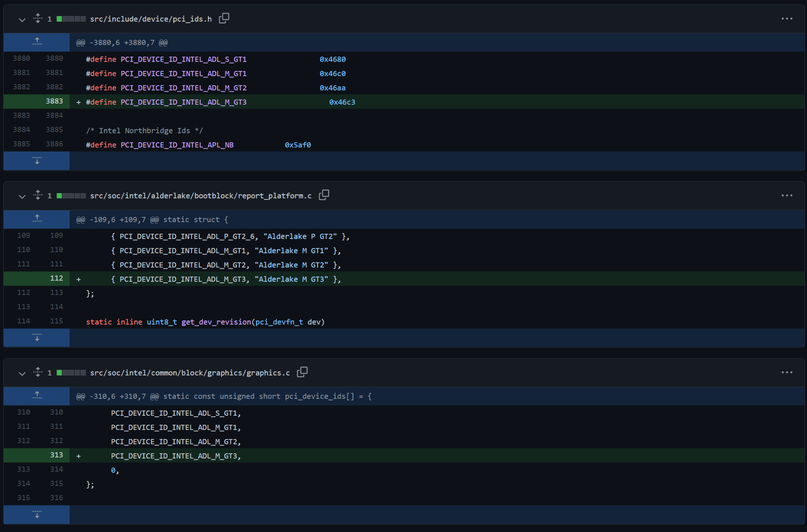
Task: Open options menu for pci_ids.h
Action: coord(787,19)
